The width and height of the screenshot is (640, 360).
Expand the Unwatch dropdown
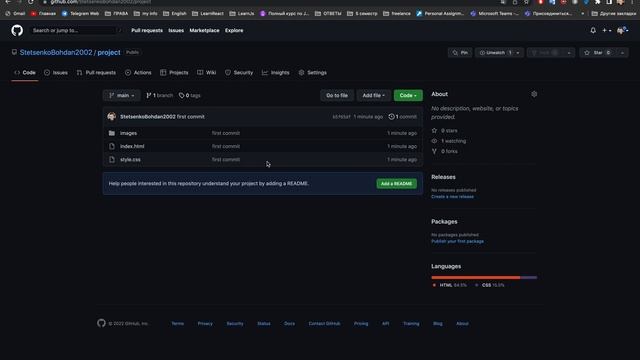point(499,53)
